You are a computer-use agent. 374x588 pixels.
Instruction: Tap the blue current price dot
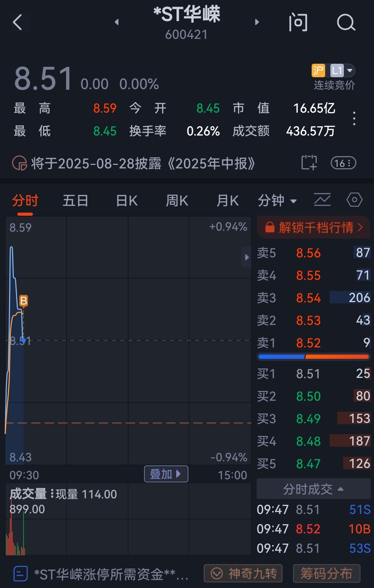[23, 340]
